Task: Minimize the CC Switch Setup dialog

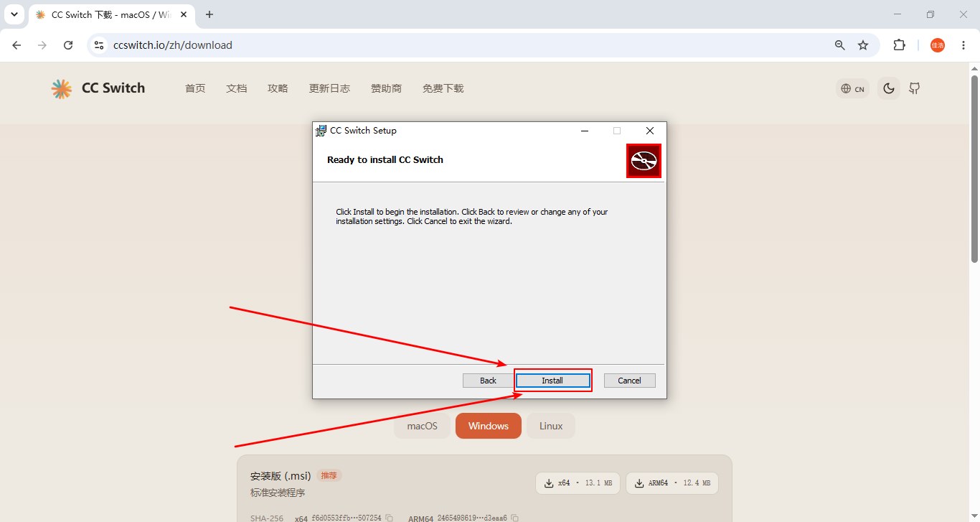Action: 585,131
